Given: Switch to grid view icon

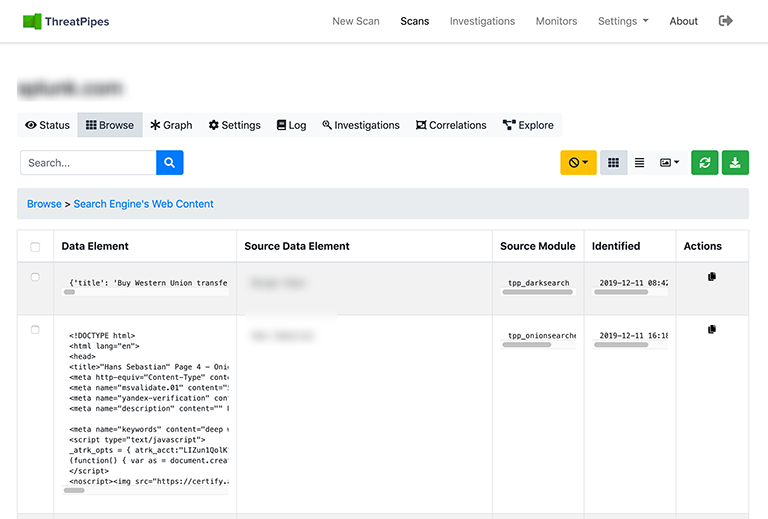Looking at the screenshot, I should 614,163.
